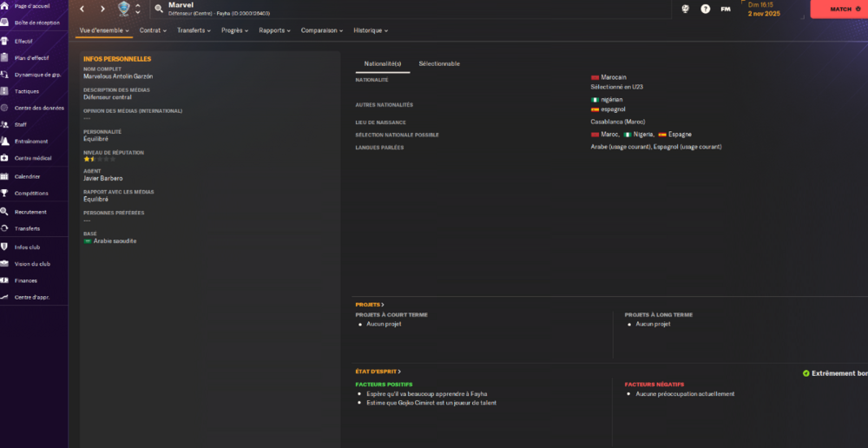Go to Centre médical in sidebar
Viewport: 868px width, 448px height.
[32, 159]
